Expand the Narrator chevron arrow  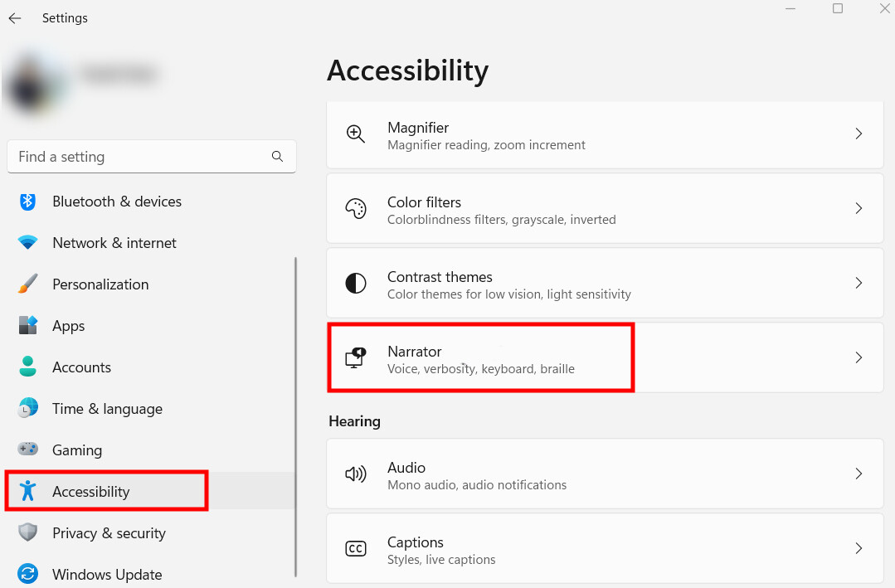pos(859,357)
